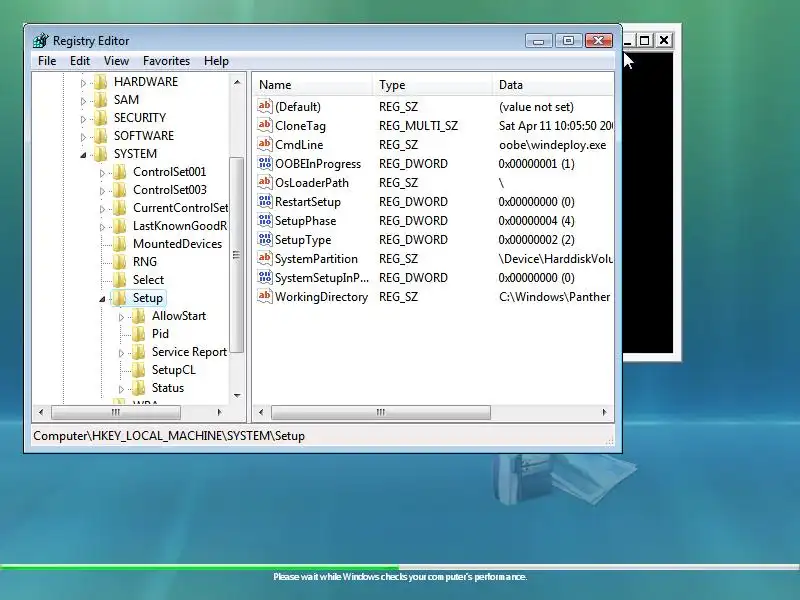800x600 pixels.
Task: Expand the SAM key
Action: (x=83, y=101)
